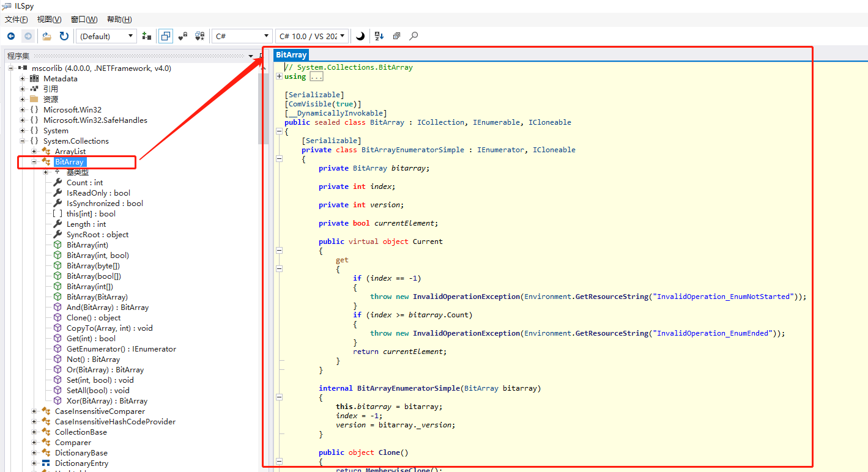Toggle show internal types and members

(182, 36)
